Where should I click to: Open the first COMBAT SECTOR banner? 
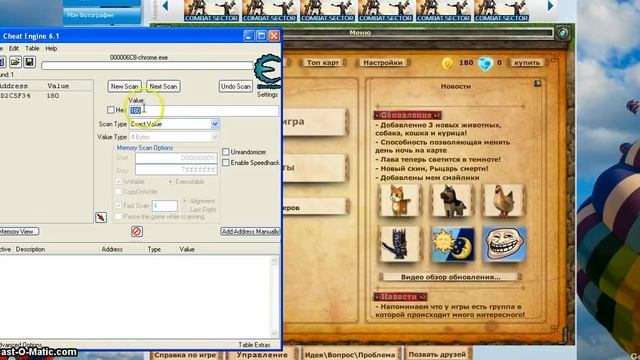211,11
